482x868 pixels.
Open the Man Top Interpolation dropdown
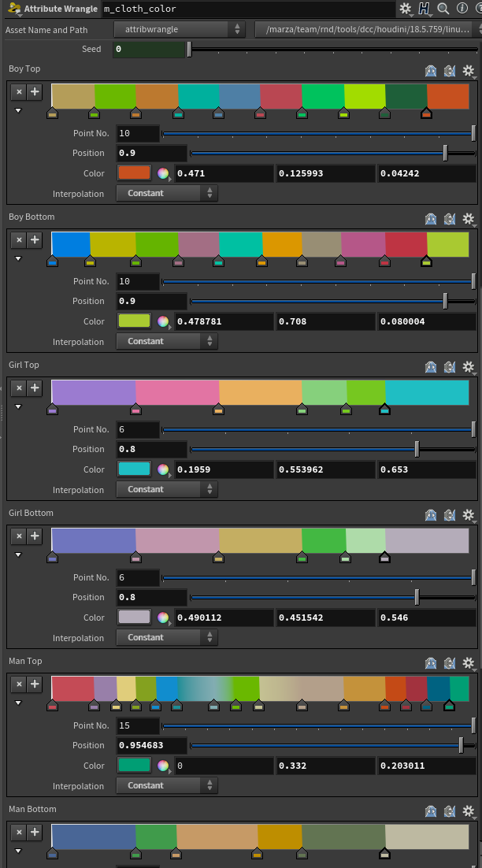click(x=167, y=786)
